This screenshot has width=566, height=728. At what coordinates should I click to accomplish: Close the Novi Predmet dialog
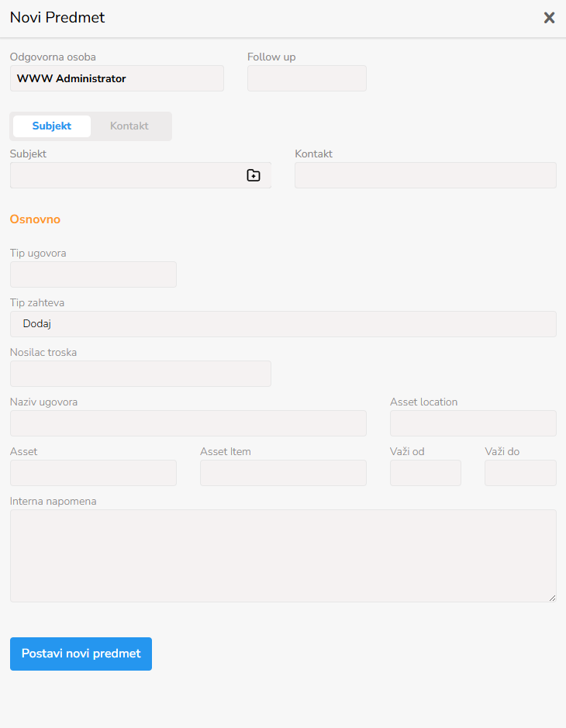(x=549, y=18)
